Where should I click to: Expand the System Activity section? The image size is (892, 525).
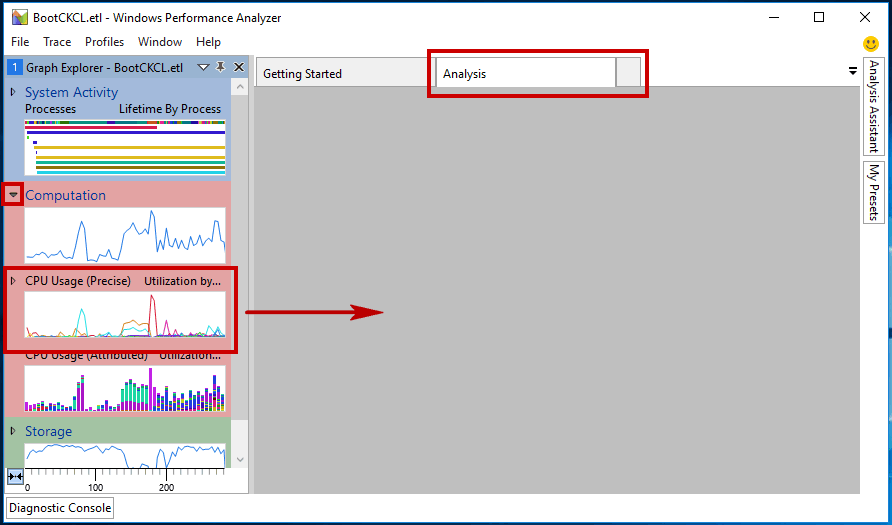(x=13, y=92)
